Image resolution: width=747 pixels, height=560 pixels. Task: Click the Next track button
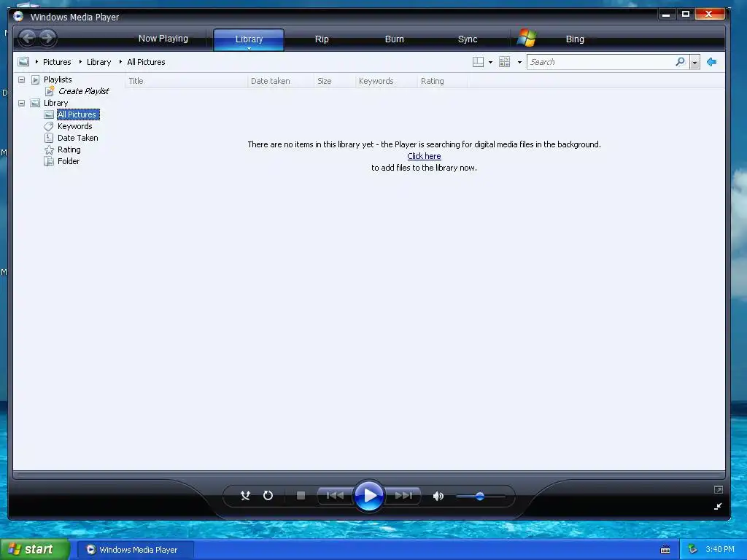click(x=403, y=496)
